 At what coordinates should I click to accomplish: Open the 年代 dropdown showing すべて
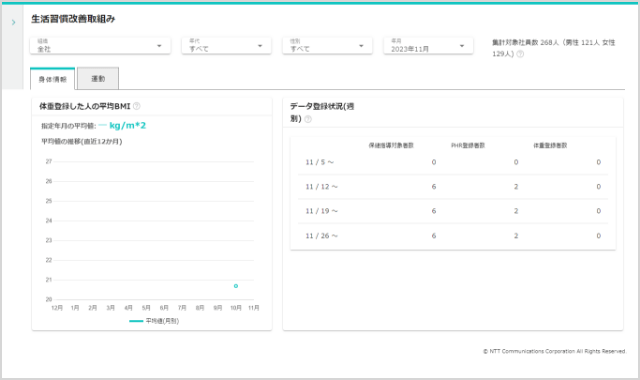tap(227, 45)
